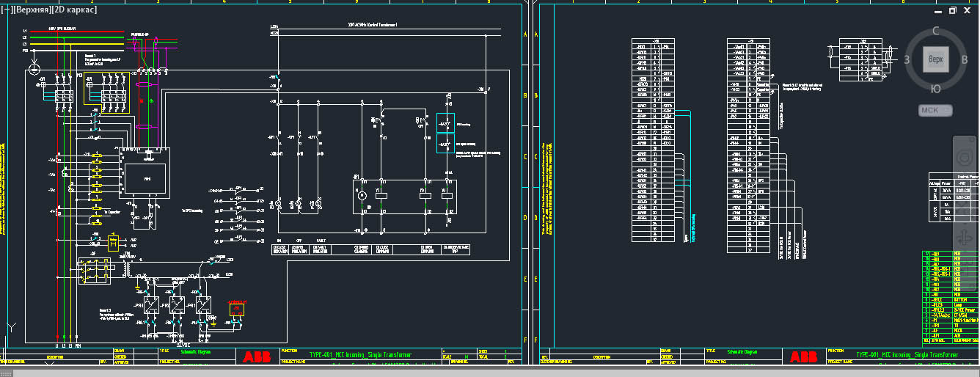The image size is (980, 377).
Task: Select the L3 label text
Action: point(24,45)
